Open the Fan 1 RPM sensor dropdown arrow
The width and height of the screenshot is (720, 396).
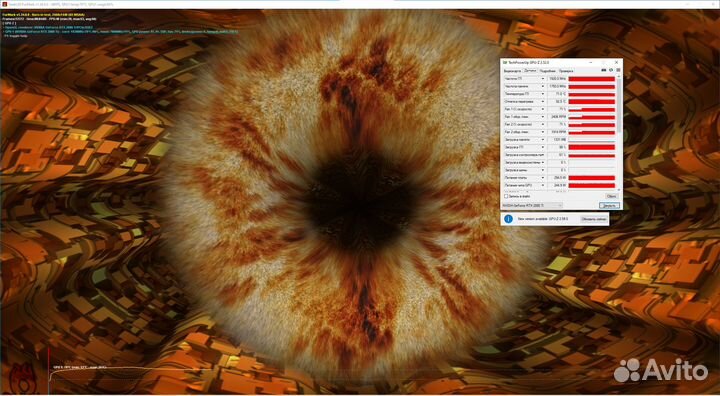pyautogui.click(x=543, y=117)
